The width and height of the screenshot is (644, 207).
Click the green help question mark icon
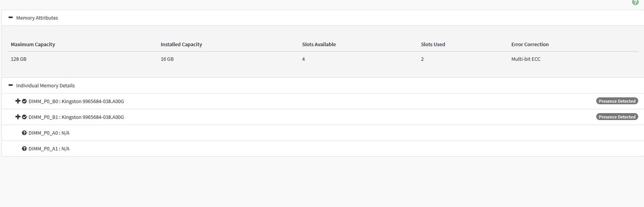635,2
